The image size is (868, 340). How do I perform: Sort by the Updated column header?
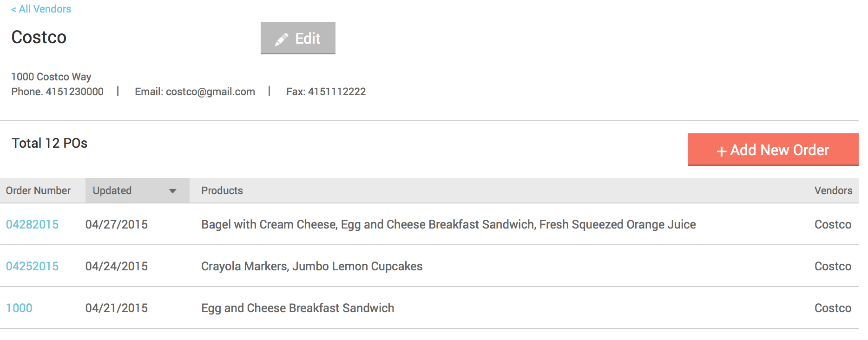click(137, 190)
